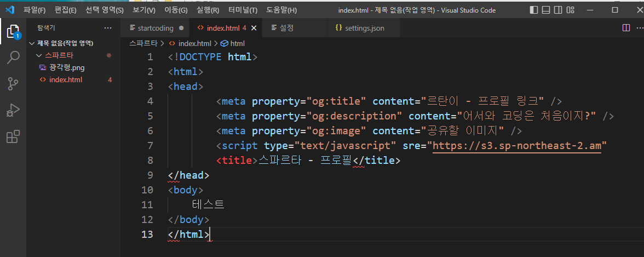This screenshot has height=257, width=644.
Task: Click the VS Code logo icon
Action: [9, 9]
